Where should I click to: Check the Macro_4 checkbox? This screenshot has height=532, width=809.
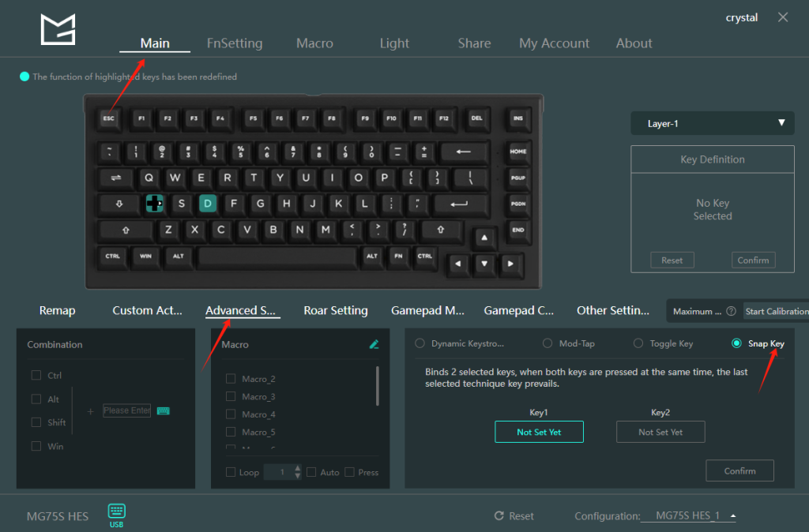point(231,414)
